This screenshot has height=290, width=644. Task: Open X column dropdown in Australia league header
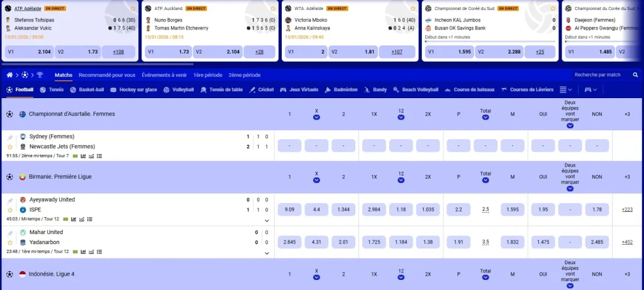click(316, 118)
